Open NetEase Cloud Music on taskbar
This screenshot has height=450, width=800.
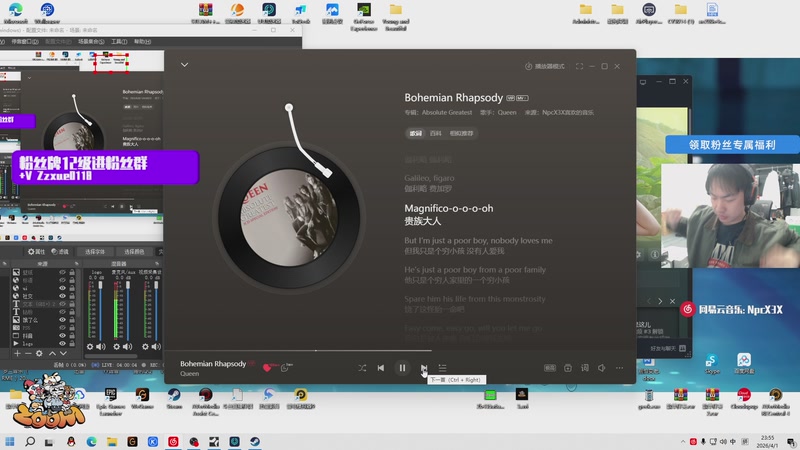[x=173, y=441]
